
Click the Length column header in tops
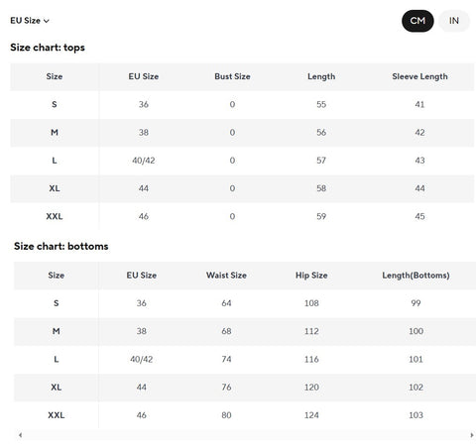(x=321, y=76)
